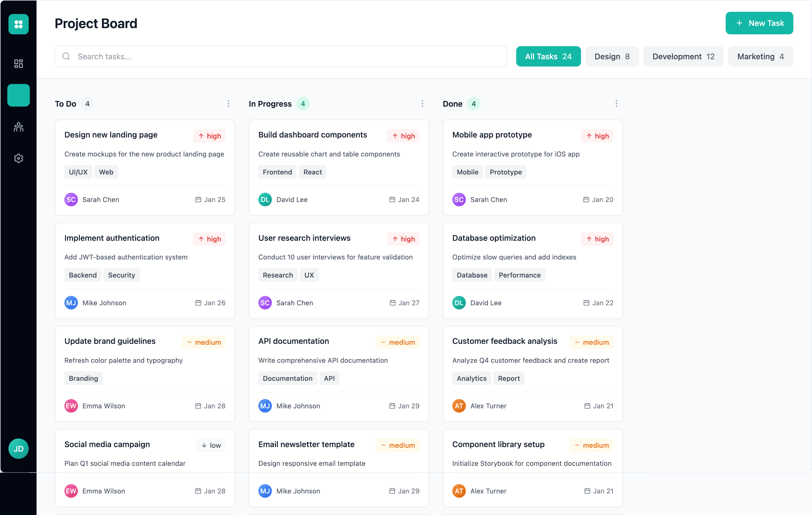Open the settings gear icon in sidebar
This screenshot has height=515, width=812.
coord(18,158)
